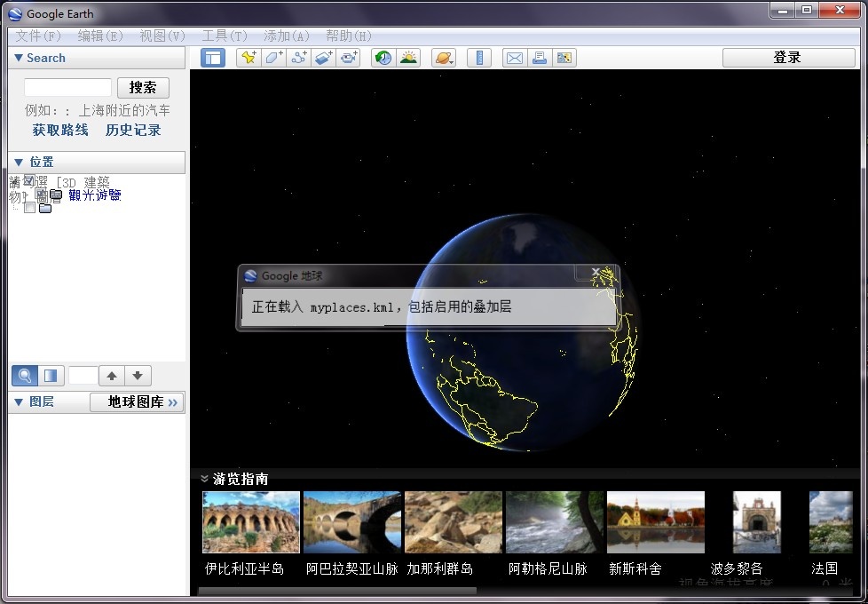
Task: Start recording a tour with the camera icon
Action: pyautogui.click(x=349, y=57)
